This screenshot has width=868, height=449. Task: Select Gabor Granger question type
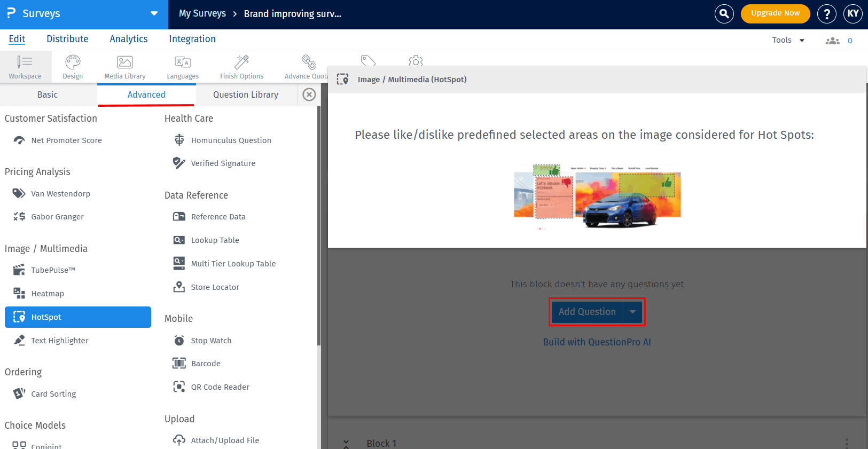click(49, 217)
